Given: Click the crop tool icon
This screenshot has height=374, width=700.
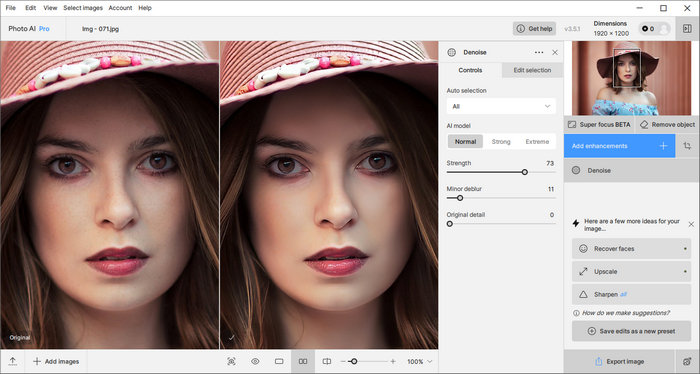Looking at the screenshot, I should pyautogui.click(x=687, y=146).
